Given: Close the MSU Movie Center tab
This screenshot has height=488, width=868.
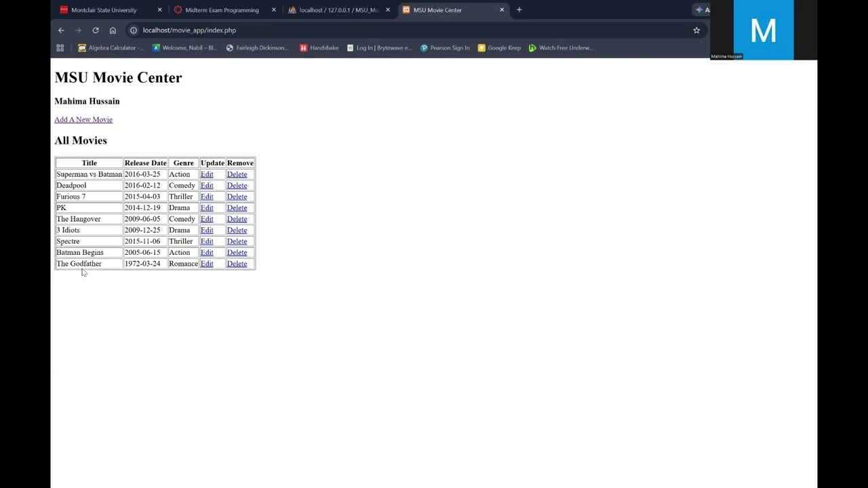Looking at the screenshot, I should coord(502,10).
